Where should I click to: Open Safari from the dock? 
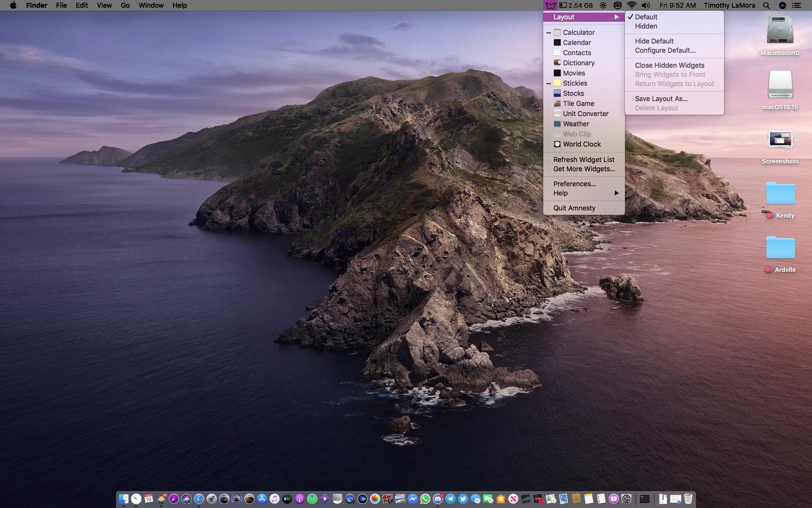[199, 499]
